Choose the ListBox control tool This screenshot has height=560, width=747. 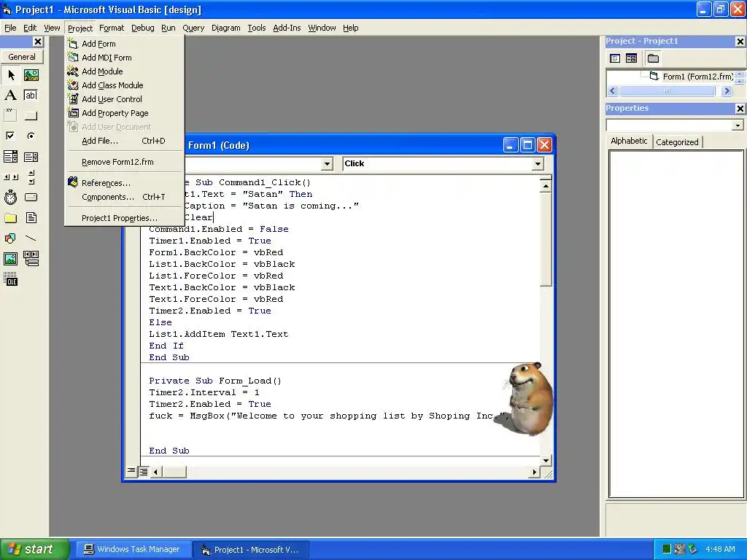tap(31, 157)
